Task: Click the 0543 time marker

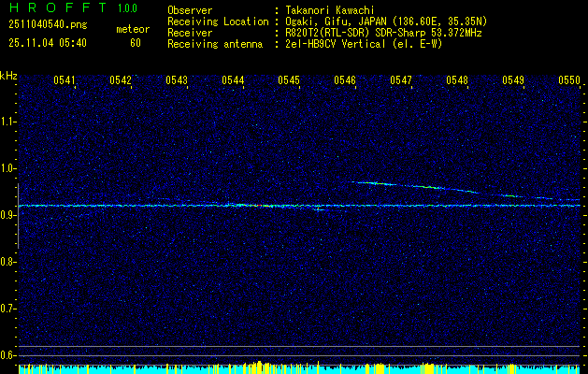Action: click(x=177, y=80)
